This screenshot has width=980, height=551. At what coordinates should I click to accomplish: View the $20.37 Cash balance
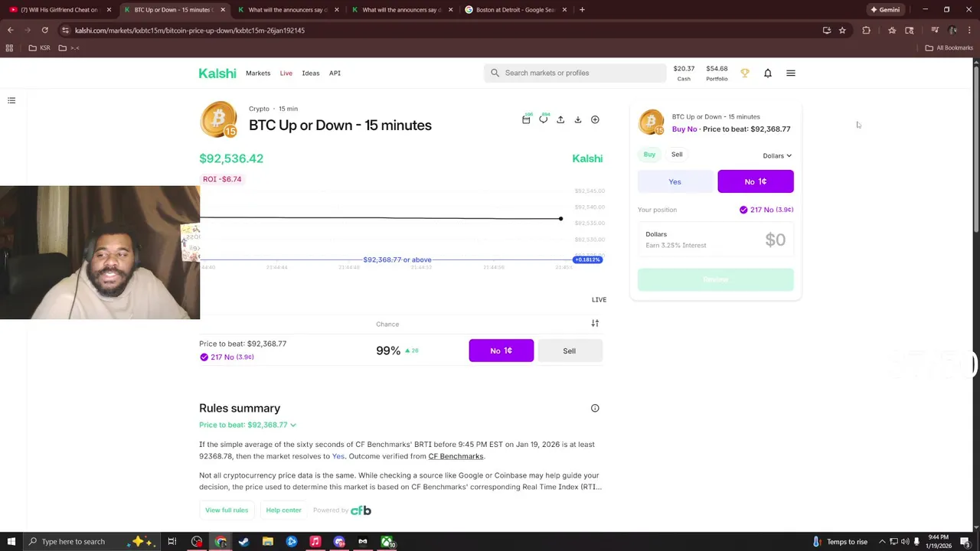(684, 73)
